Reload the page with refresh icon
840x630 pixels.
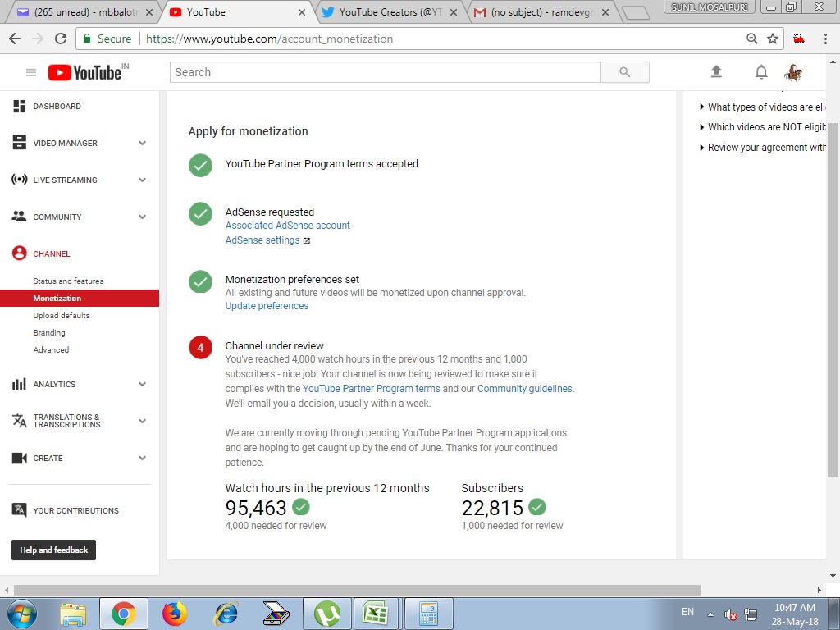61,39
